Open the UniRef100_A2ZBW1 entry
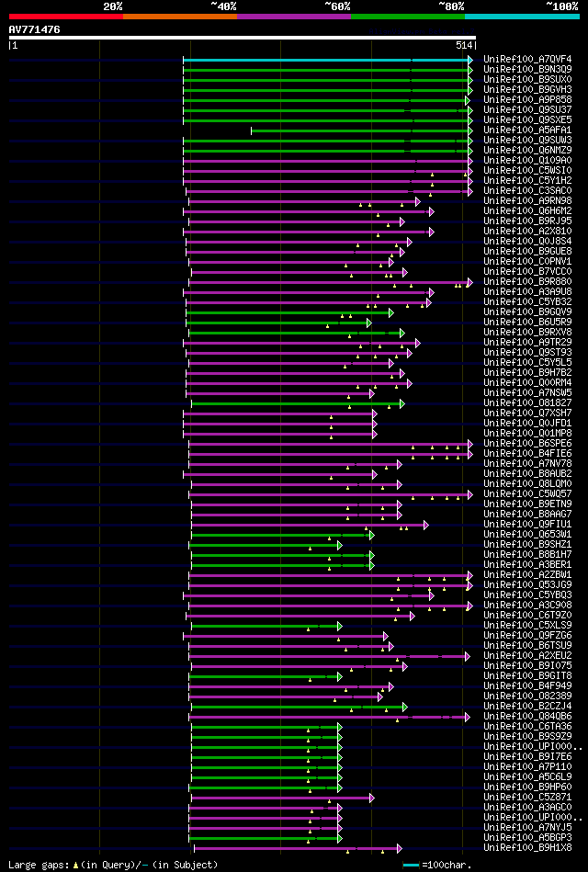This screenshot has width=588, height=872. (x=528, y=574)
